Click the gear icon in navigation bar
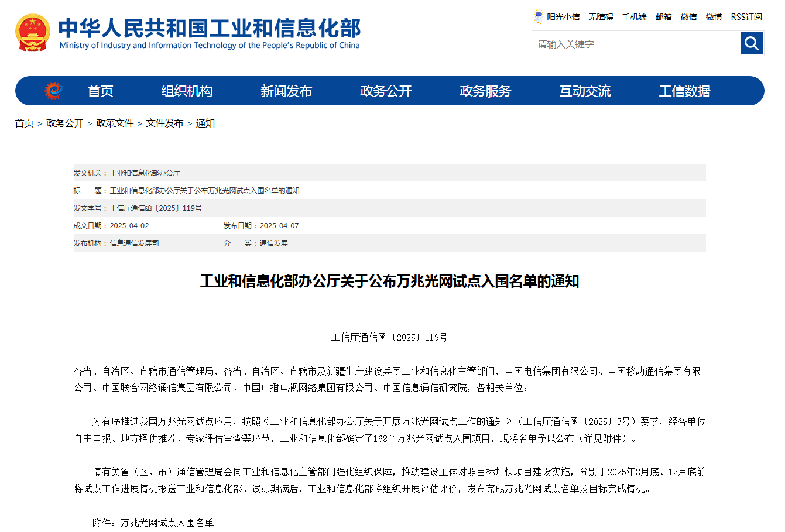This screenshot has width=785, height=532. point(53,91)
